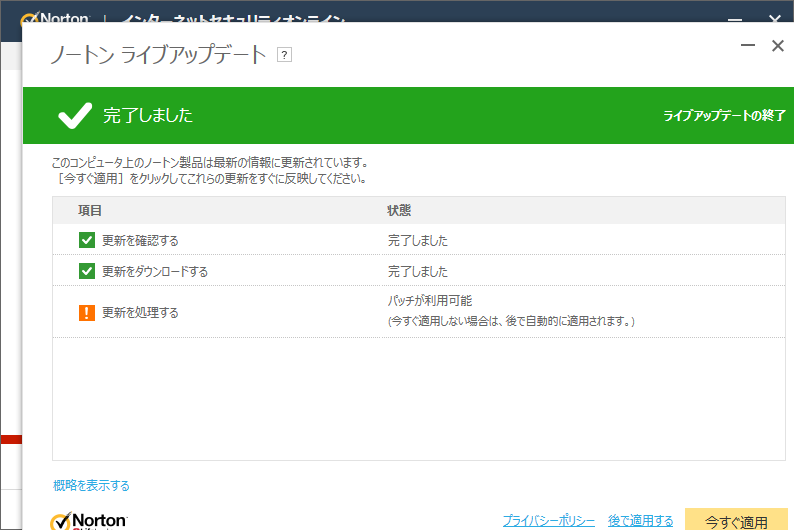The width and height of the screenshot is (794, 530).
Task: Select the 更新をダウンロードする row label
Action: click(x=155, y=271)
